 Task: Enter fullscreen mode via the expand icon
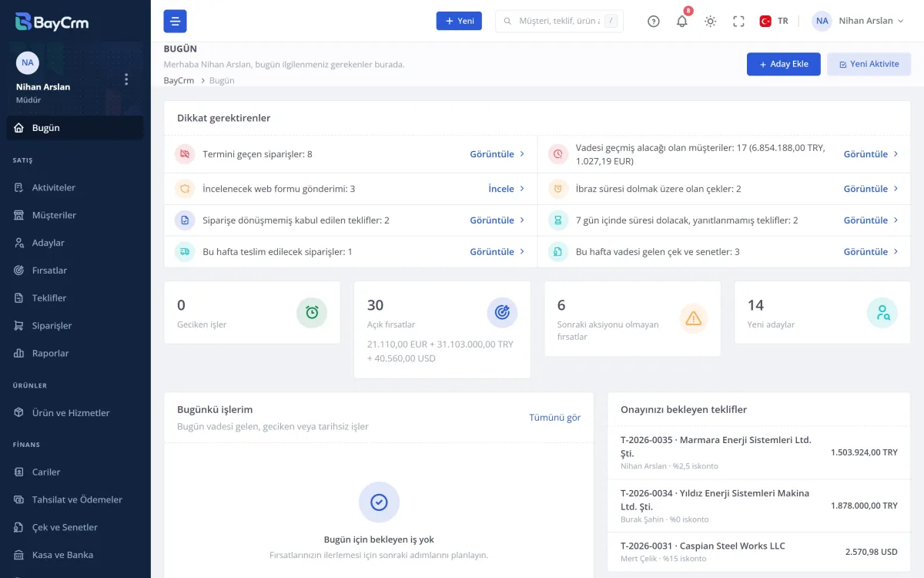click(738, 21)
